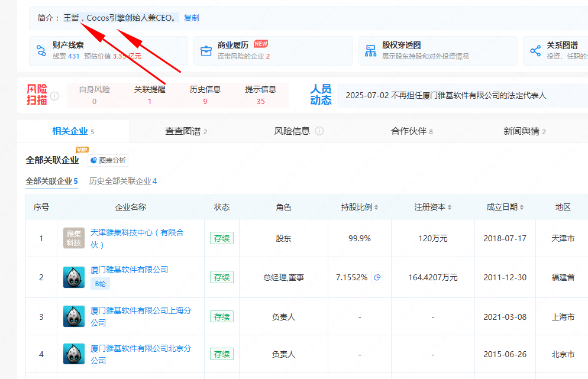588x379 pixels.
Task: Click 厦门雅基软件有限公司 logo in row 2
Action: (73, 277)
